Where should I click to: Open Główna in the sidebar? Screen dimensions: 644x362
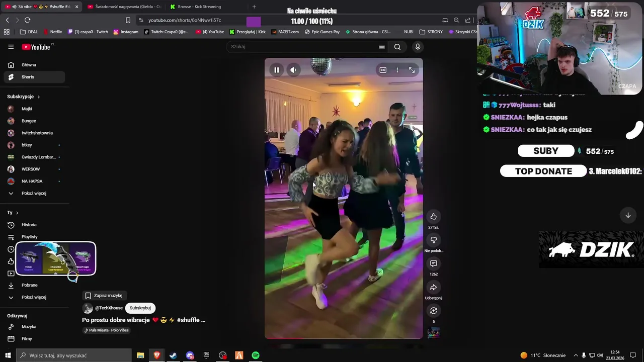pyautogui.click(x=34, y=65)
